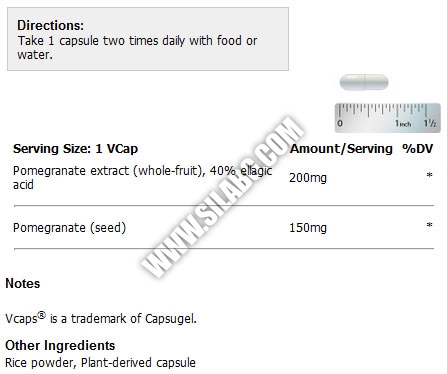Screen dimensions: 447x374
Task: Select the Serving Size: 1 VCap label
Action: coord(75,149)
